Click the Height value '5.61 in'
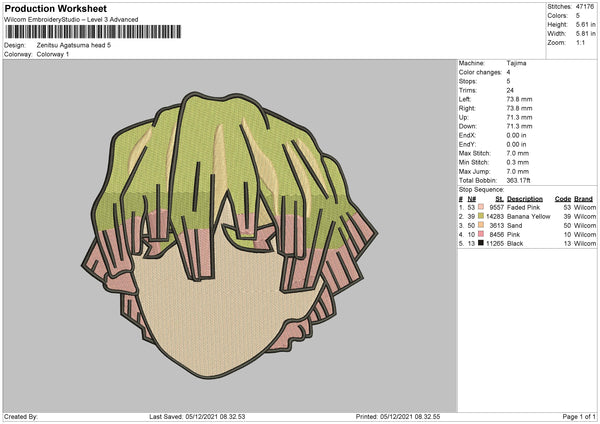The height and width of the screenshot is (424, 600). tap(586, 24)
